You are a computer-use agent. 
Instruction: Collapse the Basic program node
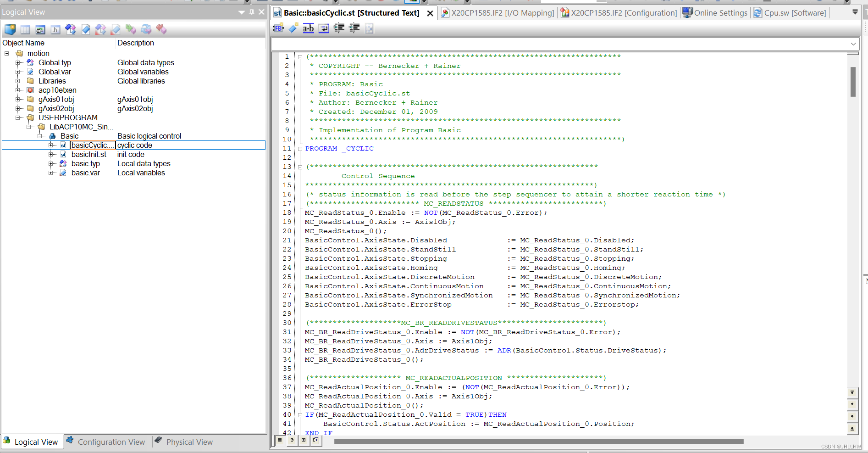click(x=40, y=136)
